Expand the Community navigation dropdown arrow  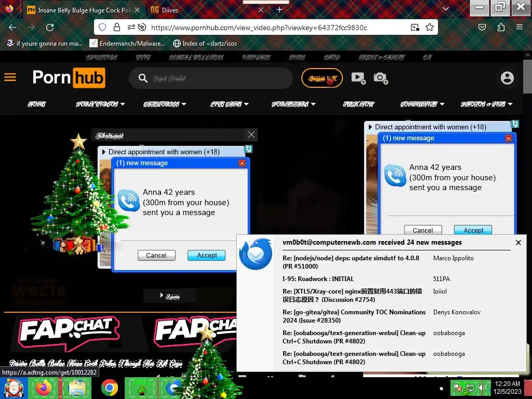pyautogui.click(x=442, y=104)
